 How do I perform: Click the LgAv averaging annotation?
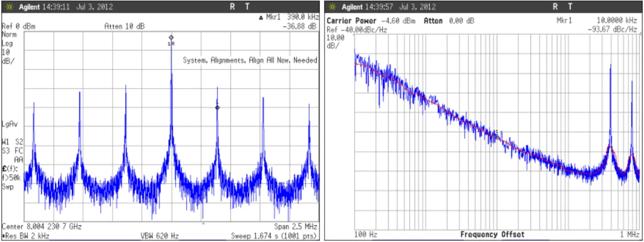[11, 124]
